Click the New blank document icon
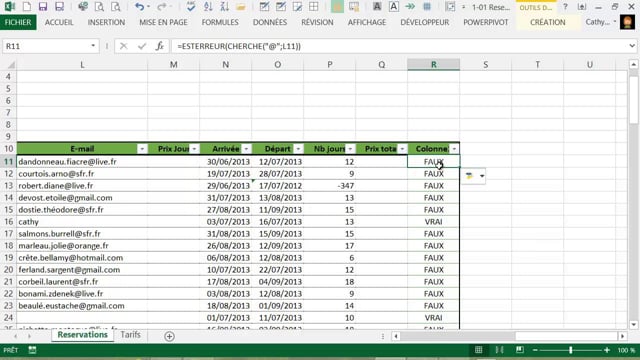640x360 pixels. [x=27, y=7]
